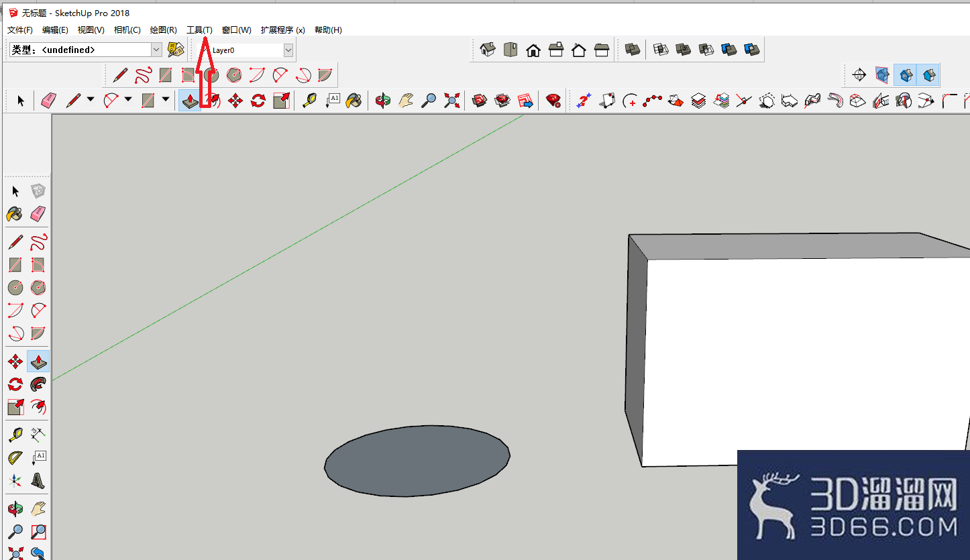Screen dimensions: 970x560
Task: Open the Extension Manager ruby icon
Action: (553, 101)
